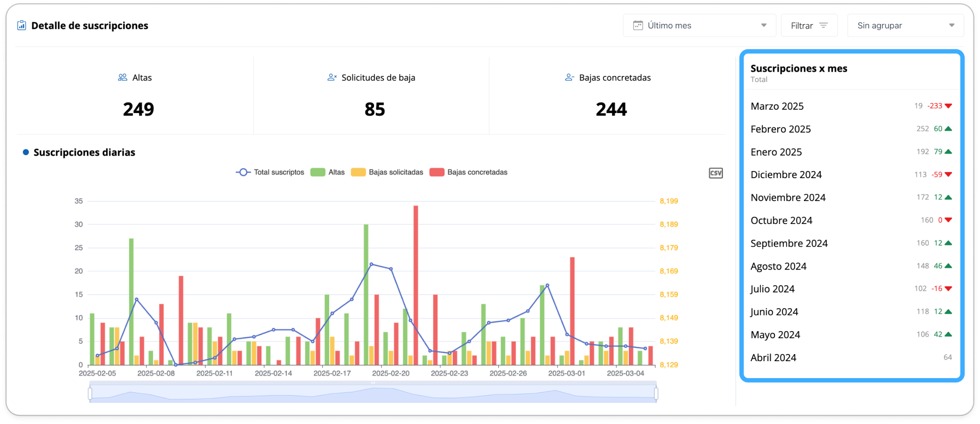The width and height of the screenshot is (980, 424).
Task: Select the Marzo 2025 row
Action: tap(851, 106)
